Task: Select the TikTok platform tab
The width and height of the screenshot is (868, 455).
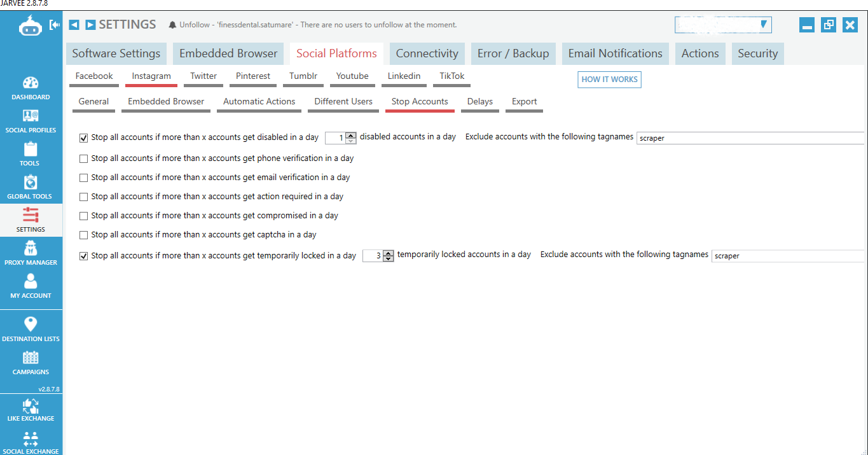Action: 452,76
